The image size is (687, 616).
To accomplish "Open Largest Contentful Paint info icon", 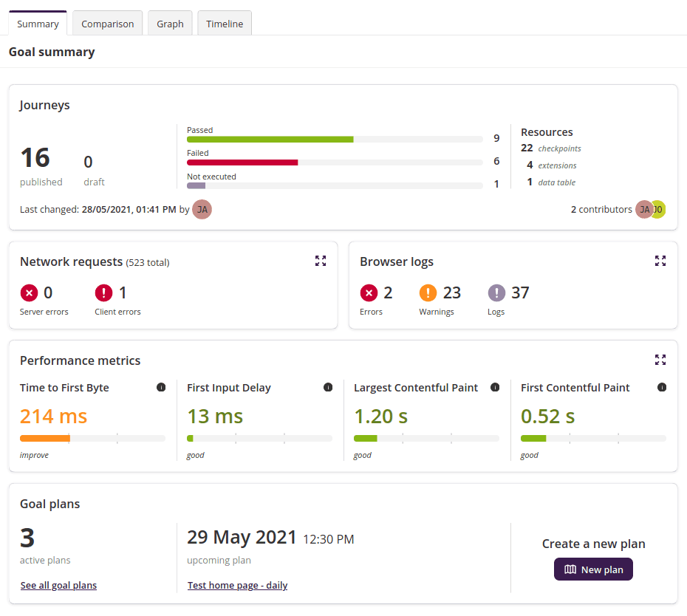I will click(x=495, y=388).
